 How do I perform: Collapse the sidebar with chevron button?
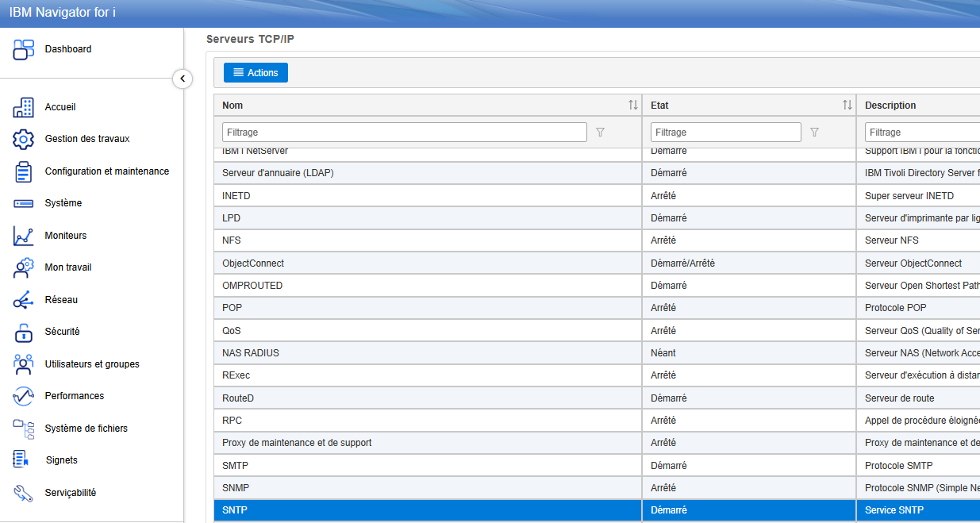[x=183, y=79]
